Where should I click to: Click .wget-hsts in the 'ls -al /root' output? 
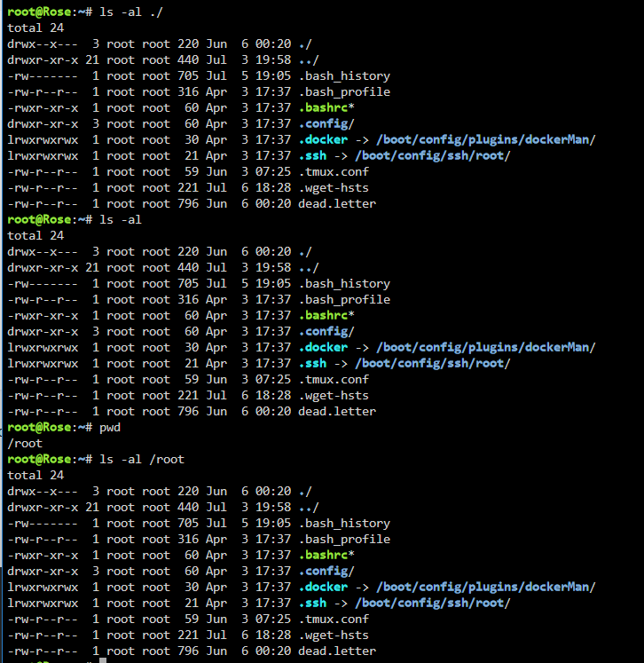point(334,635)
